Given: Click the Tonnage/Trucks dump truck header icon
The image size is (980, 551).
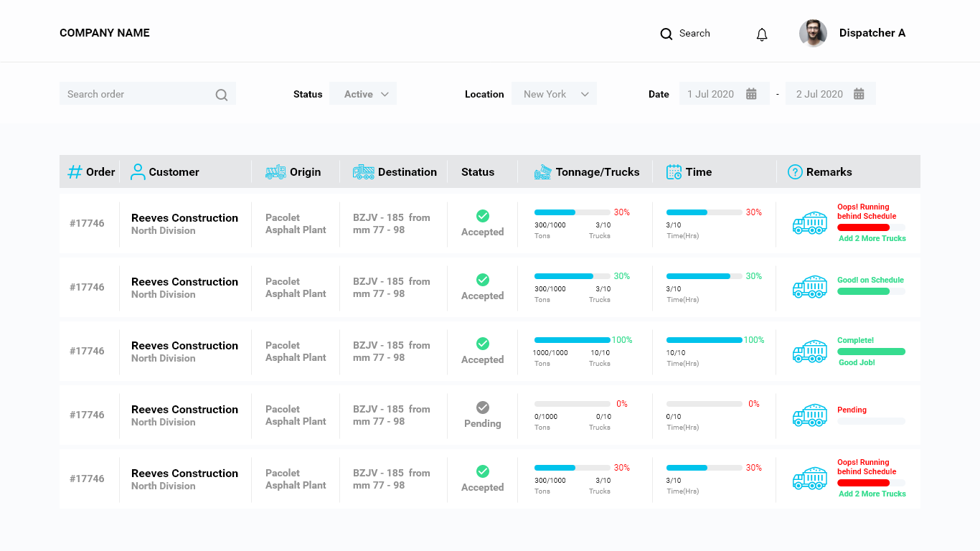Looking at the screenshot, I should [543, 172].
